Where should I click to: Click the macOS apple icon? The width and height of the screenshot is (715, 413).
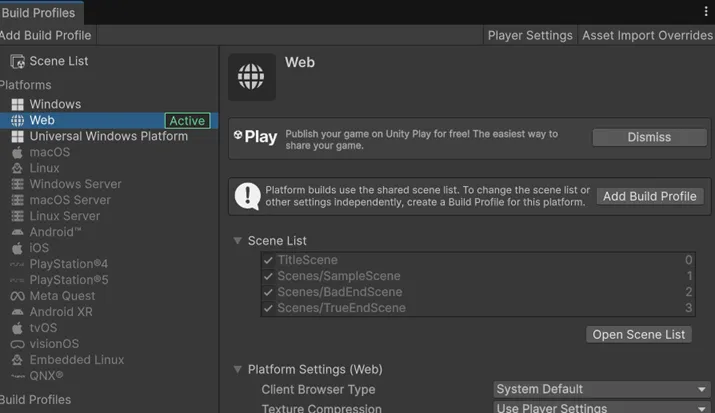point(17,152)
